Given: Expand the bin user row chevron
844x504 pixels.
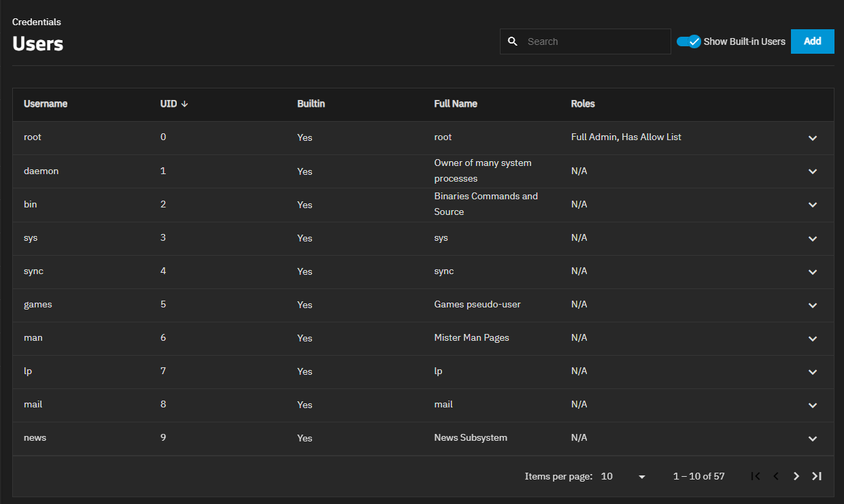Looking at the screenshot, I should (812, 205).
